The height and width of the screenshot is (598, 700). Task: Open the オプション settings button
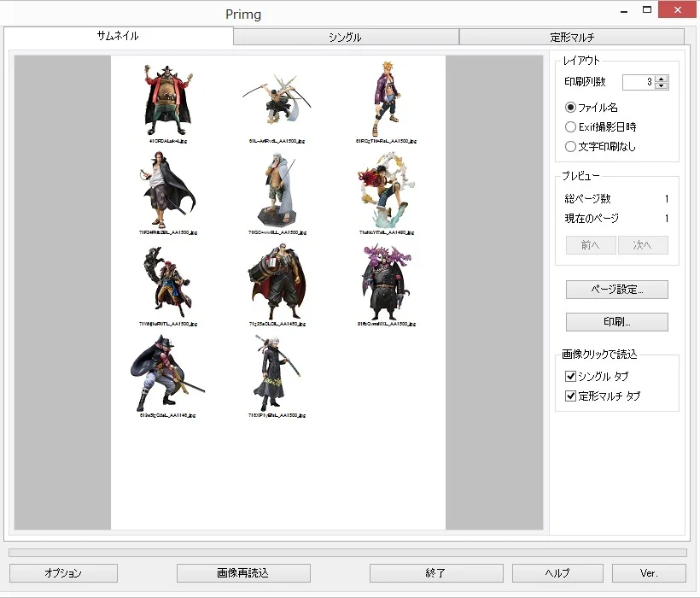click(x=63, y=573)
